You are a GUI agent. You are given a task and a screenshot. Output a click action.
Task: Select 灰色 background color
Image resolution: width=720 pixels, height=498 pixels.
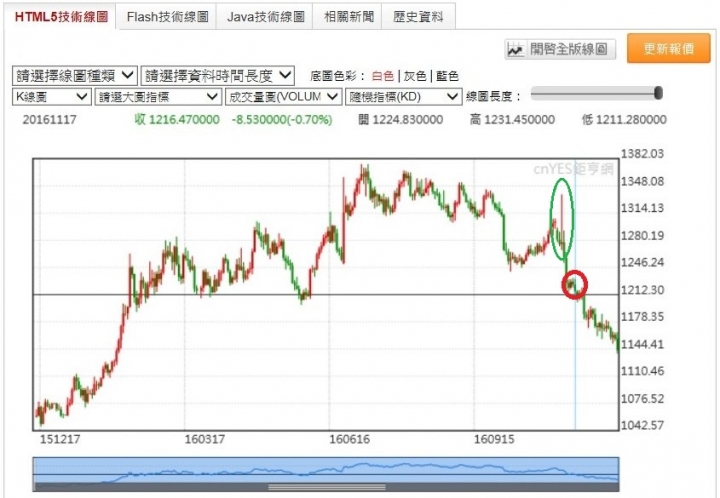pyautogui.click(x=415, y=76)
